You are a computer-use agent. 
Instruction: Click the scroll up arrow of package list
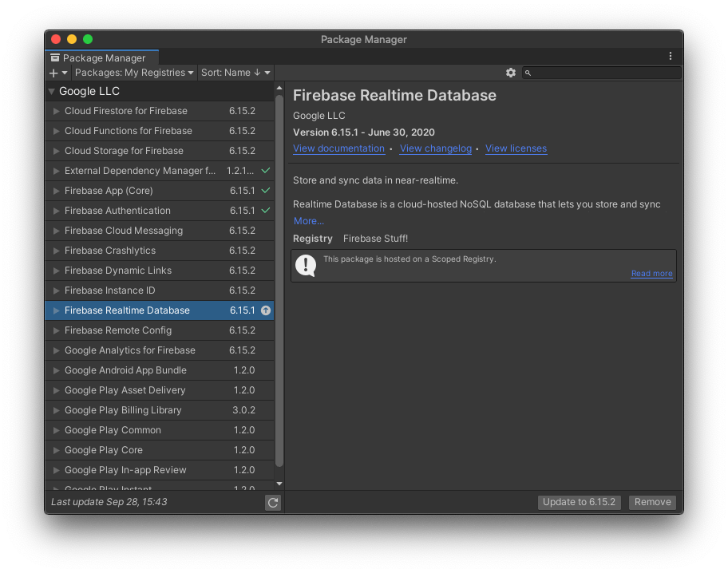[279, 88]
